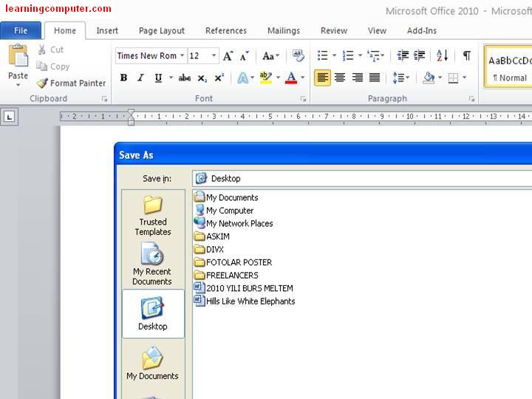Select My Recent Documents in Save As sidebar
This screenshot has width=532, height=399.
(152, 264)
